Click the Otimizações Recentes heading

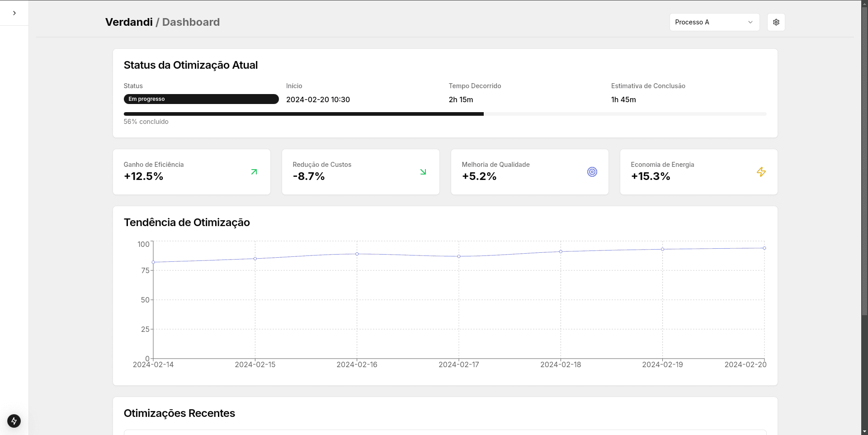pos(179,413)
